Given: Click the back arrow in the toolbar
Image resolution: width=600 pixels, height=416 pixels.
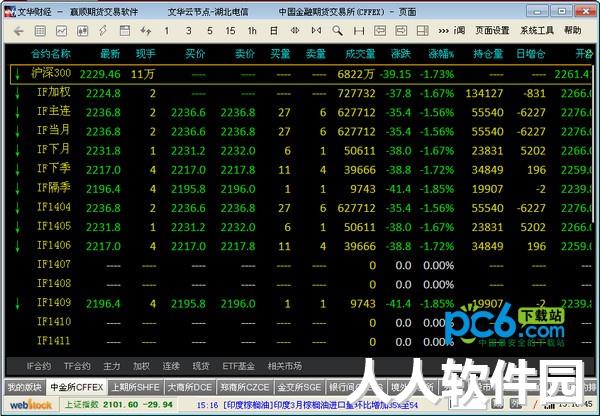Looking at the screenshot, I should pos(18,31).
